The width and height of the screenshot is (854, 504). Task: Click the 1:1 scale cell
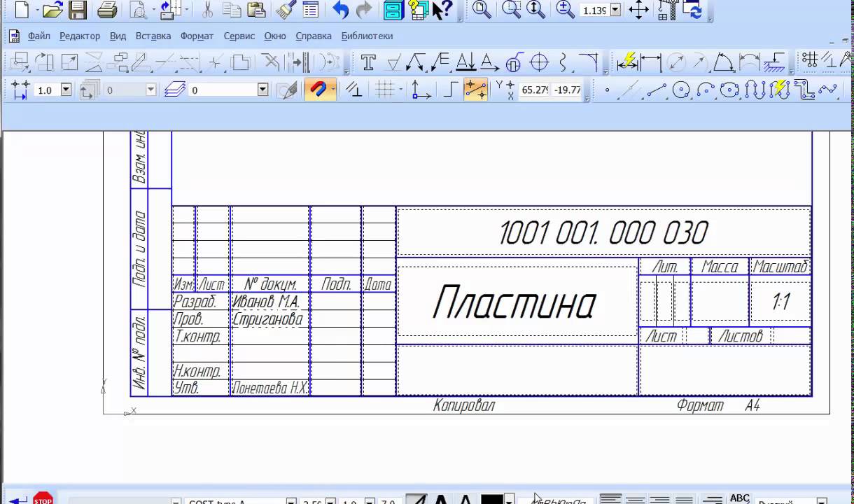(x=780, y=302)
